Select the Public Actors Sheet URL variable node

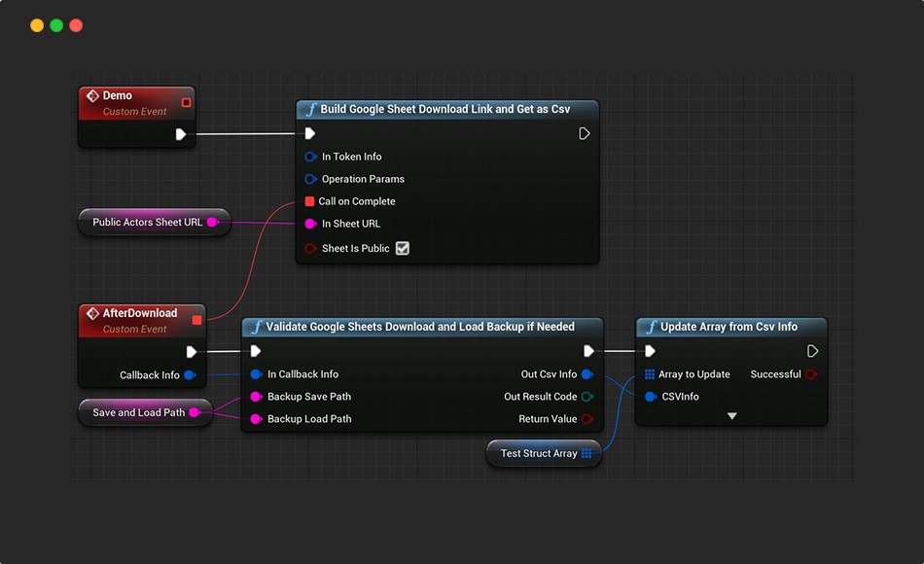click(147, 222)
